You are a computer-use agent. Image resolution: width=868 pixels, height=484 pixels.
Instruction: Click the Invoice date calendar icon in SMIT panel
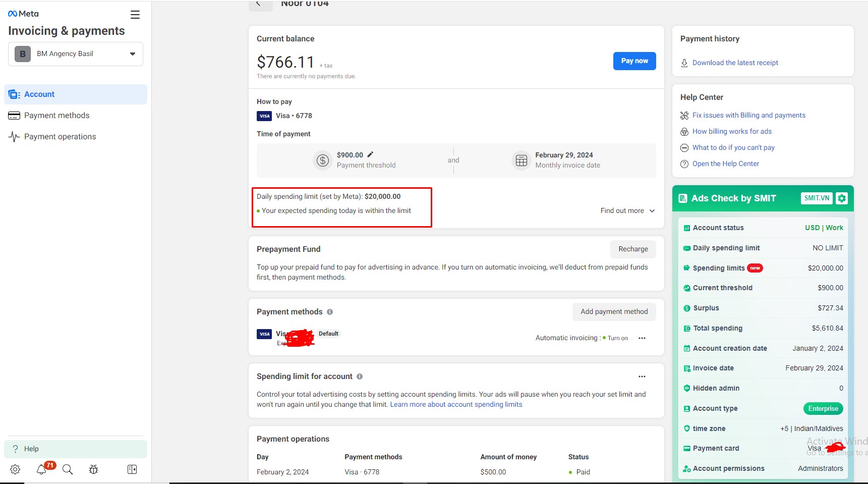[x=686, y=368]
